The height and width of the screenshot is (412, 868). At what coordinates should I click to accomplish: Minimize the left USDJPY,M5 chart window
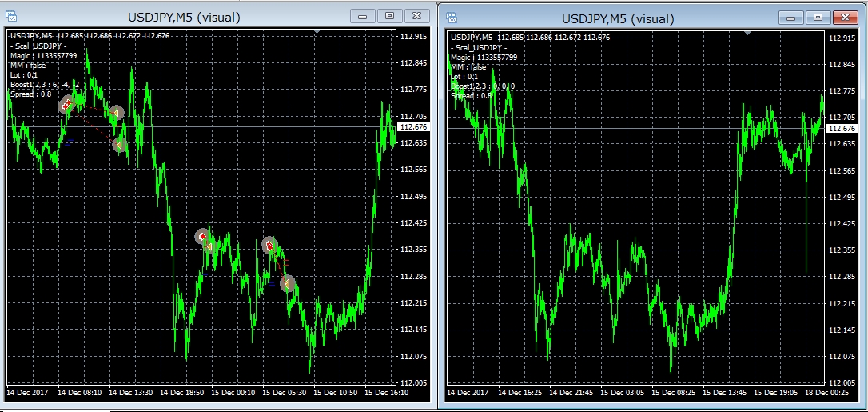[x=364, y=16]
